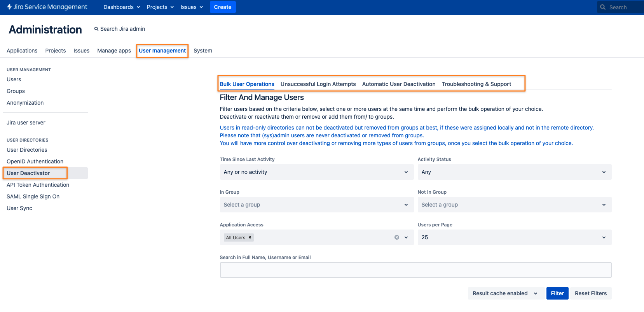The width and height of the screenshot is (644, 312).
Task: Open User Directories in the sidebar
Action: tap(27, 150)
